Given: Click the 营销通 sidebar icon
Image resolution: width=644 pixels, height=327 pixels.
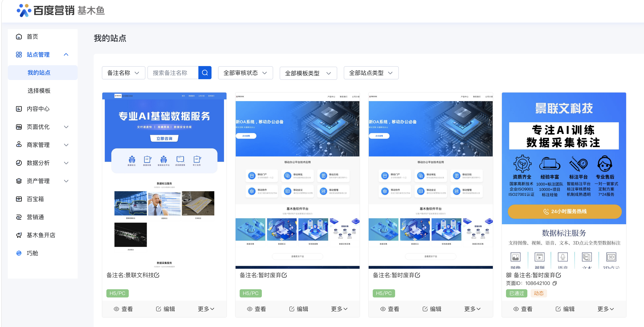Looking at the screenshot, I should pos(19,217).
